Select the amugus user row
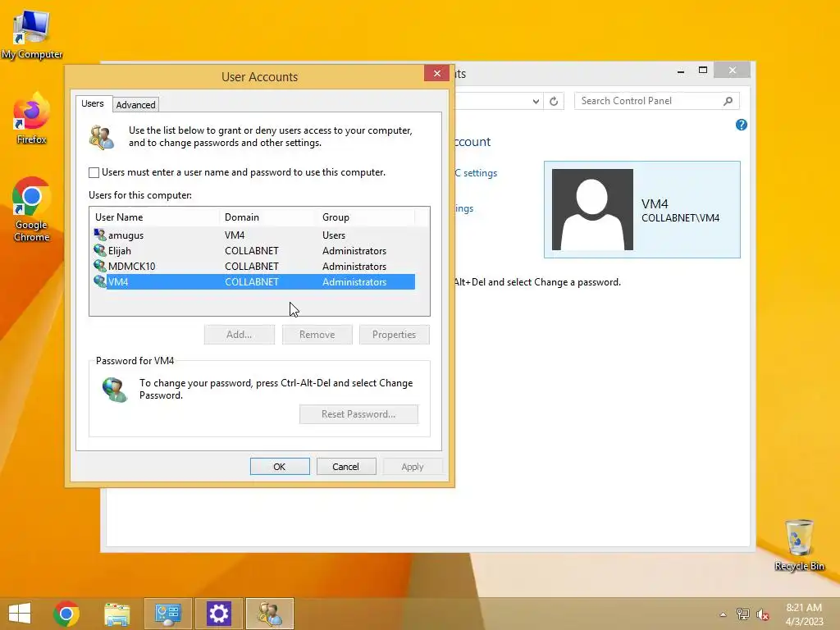 (254, 235)
